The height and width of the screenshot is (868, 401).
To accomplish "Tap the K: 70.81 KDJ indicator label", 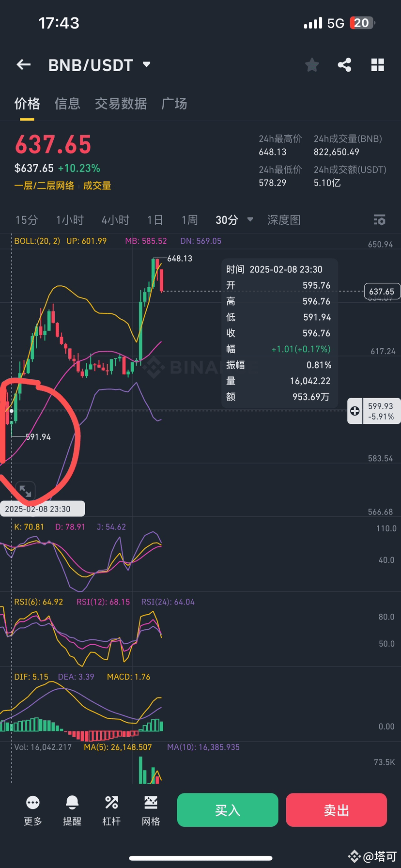I will (29, 527).
